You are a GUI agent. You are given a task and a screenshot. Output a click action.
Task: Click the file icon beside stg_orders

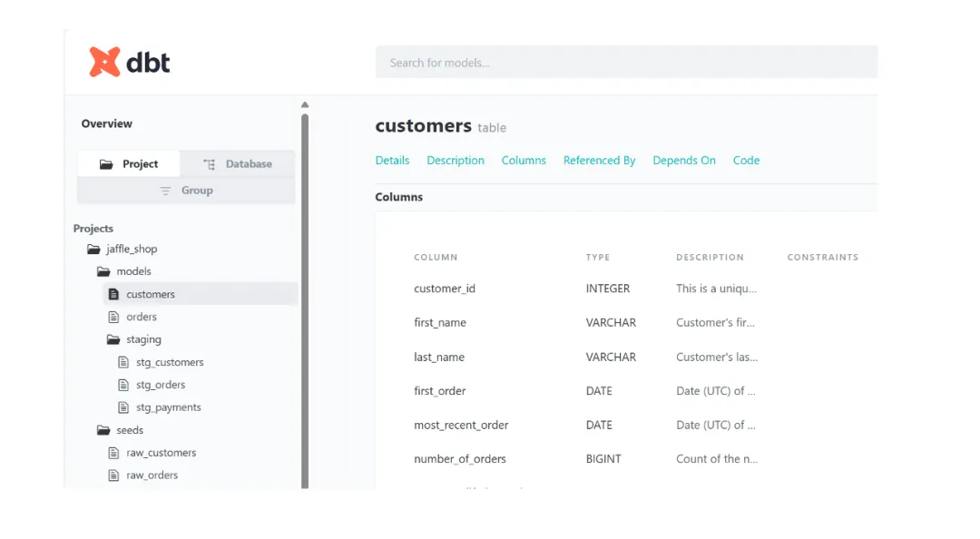coord(123,385)
